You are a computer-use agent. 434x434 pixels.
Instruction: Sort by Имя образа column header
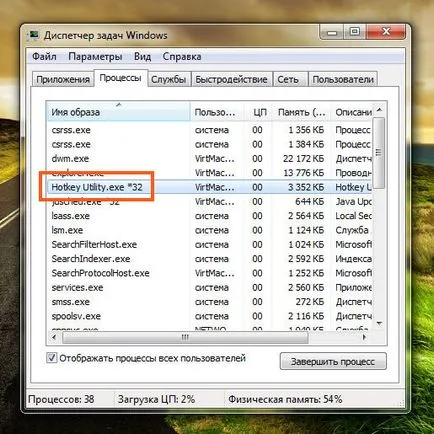tap(118, 112)
